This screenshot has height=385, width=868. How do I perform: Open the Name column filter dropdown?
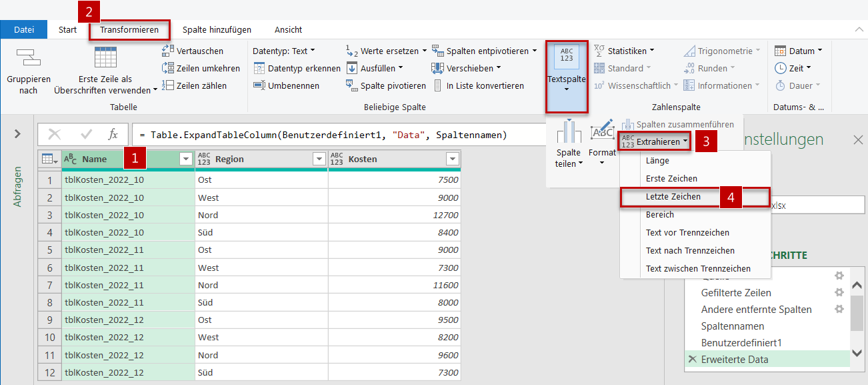[185, 159]
